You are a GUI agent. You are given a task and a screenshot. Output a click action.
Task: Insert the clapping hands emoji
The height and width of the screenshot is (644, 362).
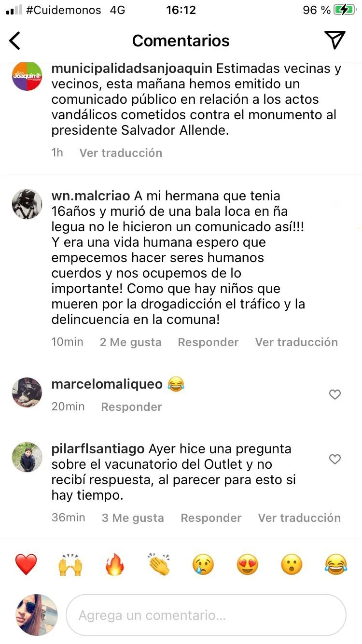click(159, 564)
